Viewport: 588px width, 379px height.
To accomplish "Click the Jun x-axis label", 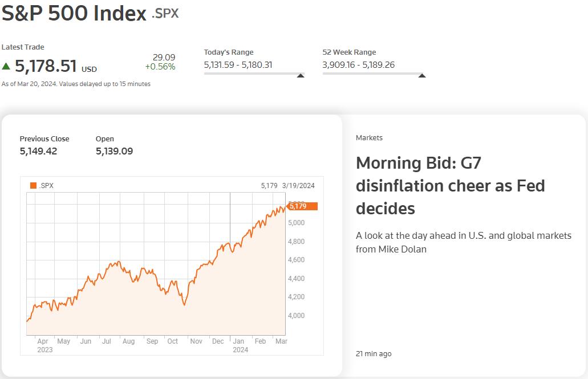I will (86, 341).
